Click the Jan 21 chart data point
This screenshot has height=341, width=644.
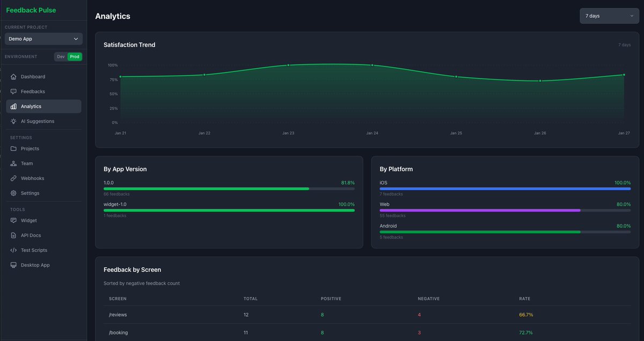click(120, 77)
